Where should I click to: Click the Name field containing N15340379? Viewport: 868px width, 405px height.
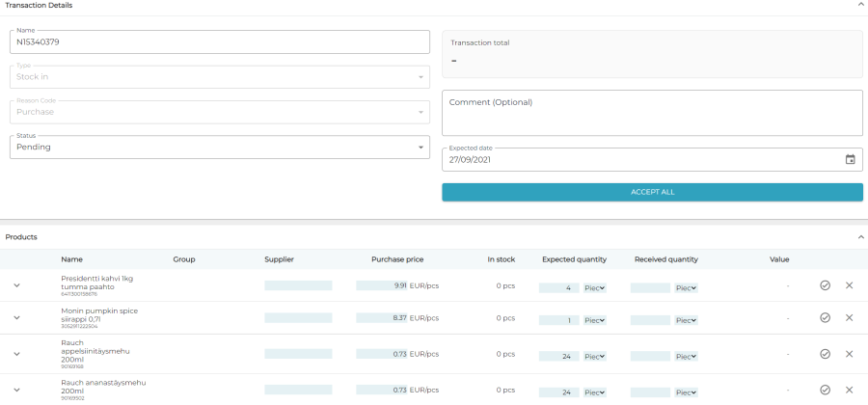point(220,42)
